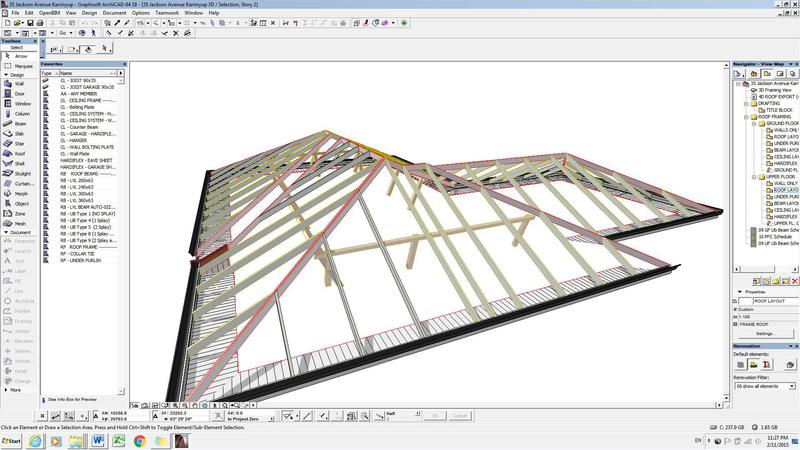Open '3D Framing View' in Navigator

774,90
